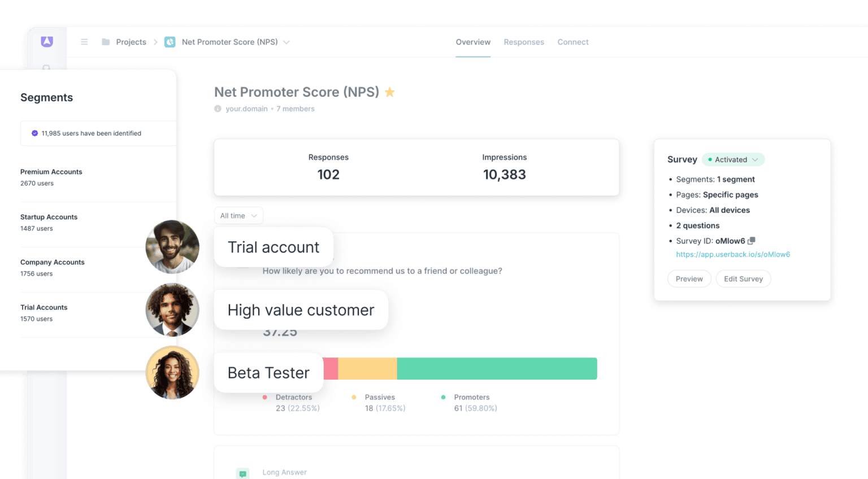The height and width of the screenshot is (479, 868).
Task: Click the Edit Survey button
Action: click(x=743, y=278)
